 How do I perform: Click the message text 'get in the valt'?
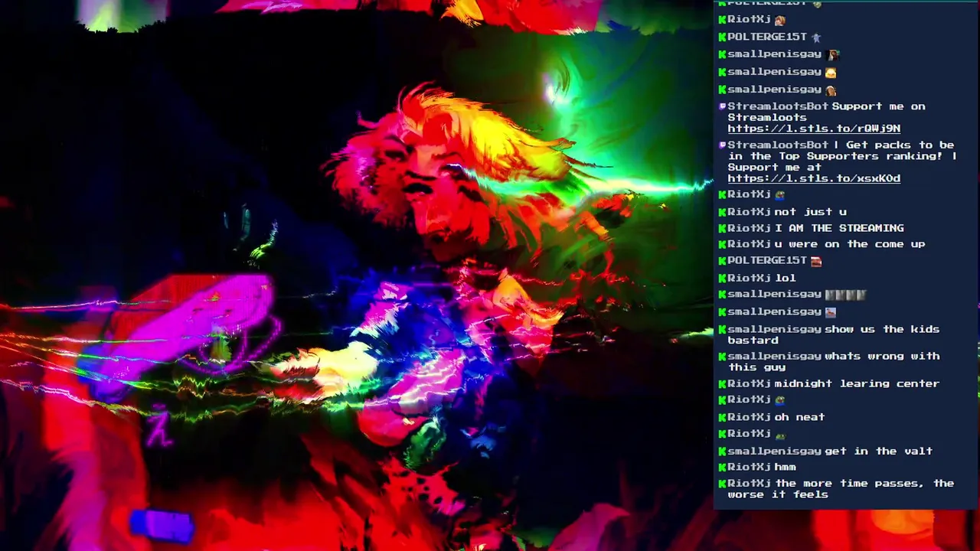pos(878,451)
